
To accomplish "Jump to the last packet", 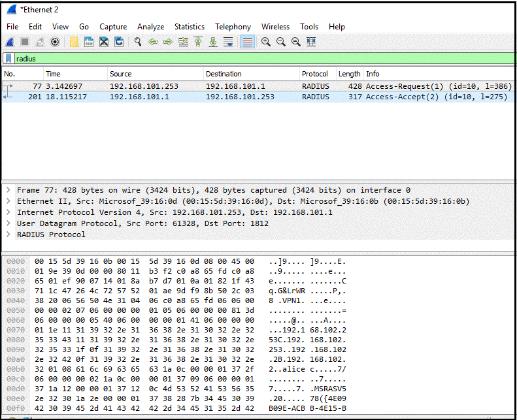I will 213,42.
